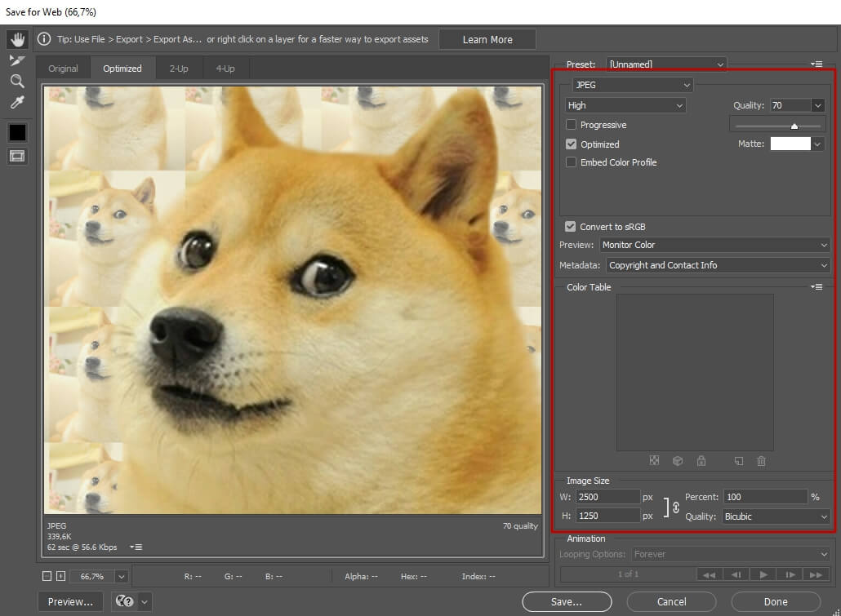The image size is (841, 616).
Task: Open the Quality value dropdown arrow
Action: [x=818, y=105]
